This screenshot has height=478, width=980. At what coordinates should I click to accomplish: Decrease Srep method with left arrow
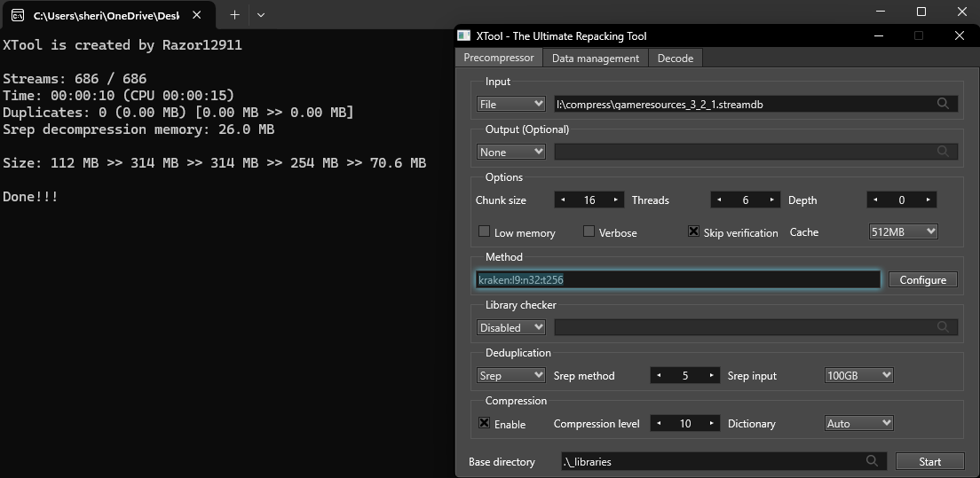click(x=659, y=375)
